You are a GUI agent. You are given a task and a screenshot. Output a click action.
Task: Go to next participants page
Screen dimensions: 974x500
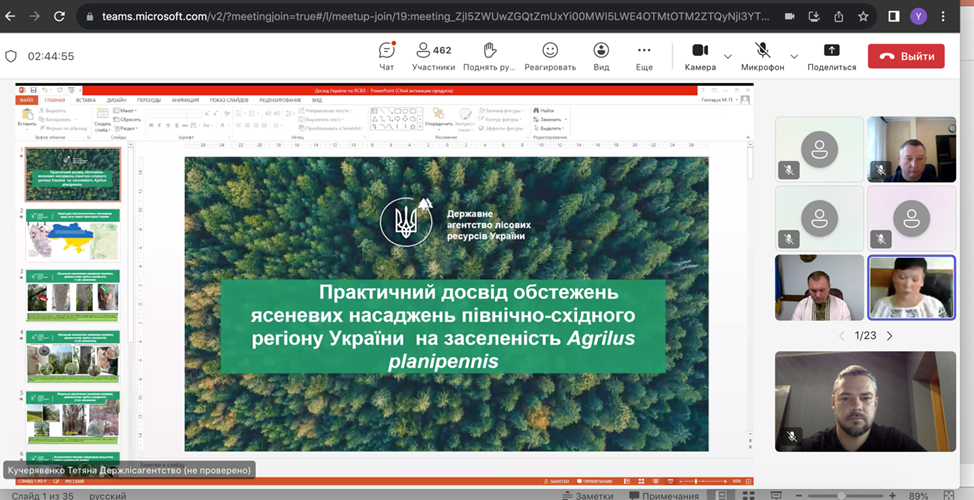click(x=890, y=336)
